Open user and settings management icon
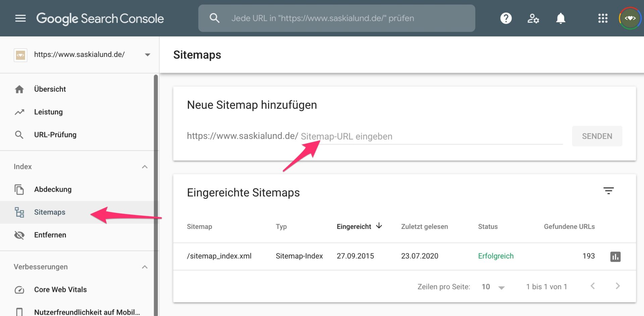The width and height of the screenshot is (644, 316). [x=533, y=18]
